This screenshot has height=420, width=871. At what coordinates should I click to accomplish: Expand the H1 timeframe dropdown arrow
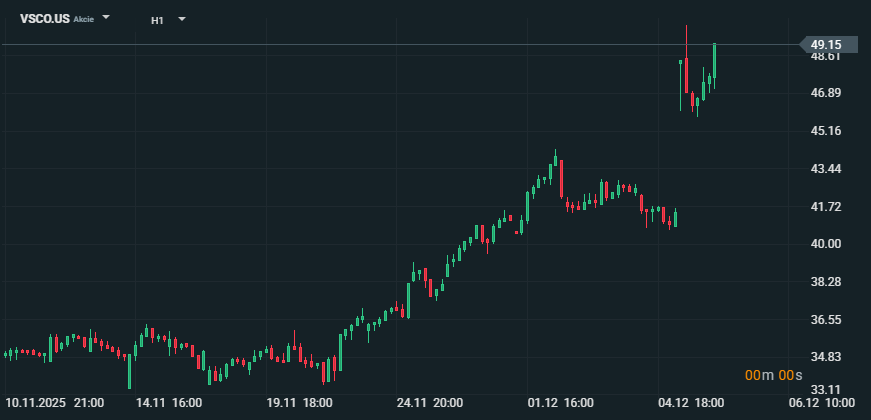[x=182, y=19]
